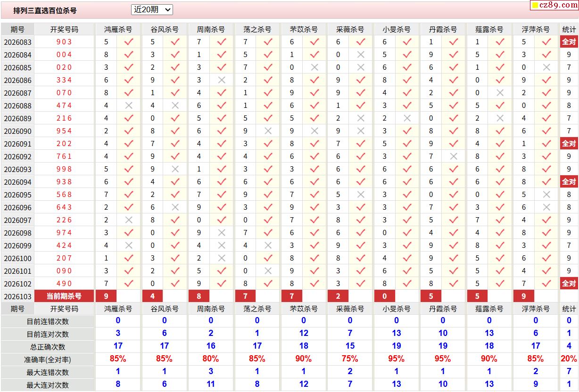Screen dimensions: 579x392
Task: Click the top 采薇杀号 column header
Action: pos(350,29)
